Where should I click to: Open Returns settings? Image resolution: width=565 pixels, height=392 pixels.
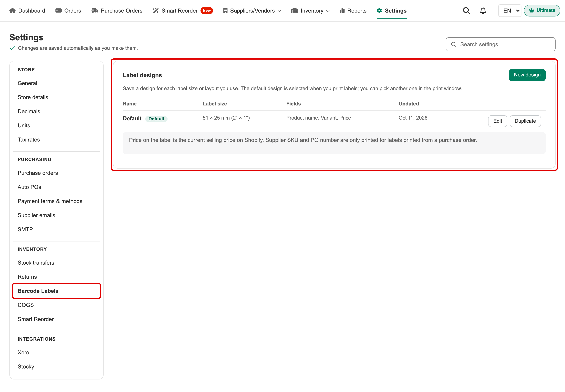(x=27, y=277)
